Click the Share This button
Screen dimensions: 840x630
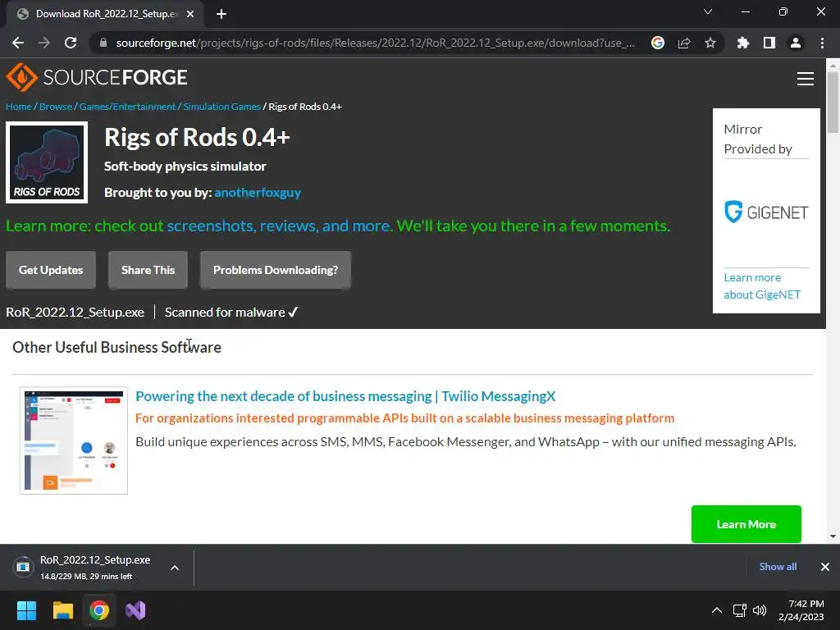coord(148,270)
